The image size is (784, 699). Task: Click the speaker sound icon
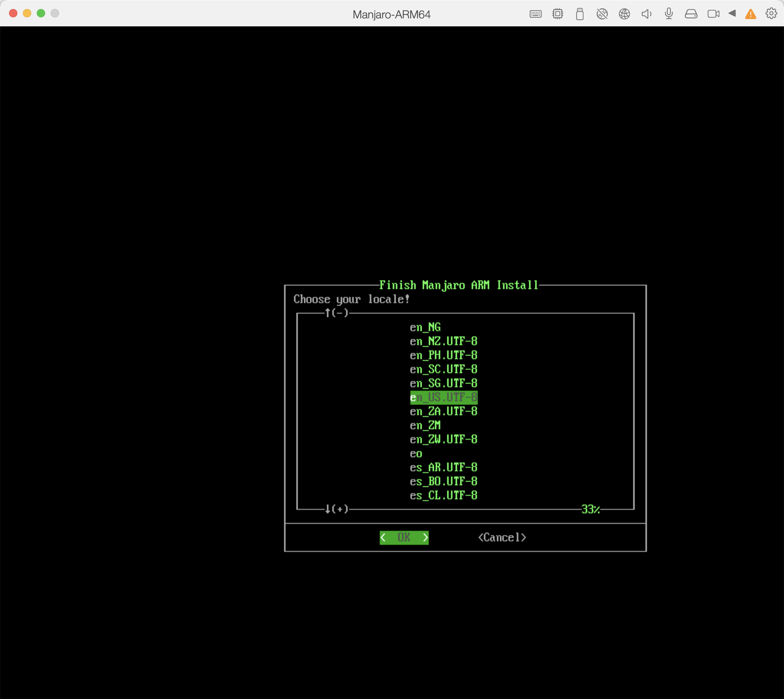[646, 14]
